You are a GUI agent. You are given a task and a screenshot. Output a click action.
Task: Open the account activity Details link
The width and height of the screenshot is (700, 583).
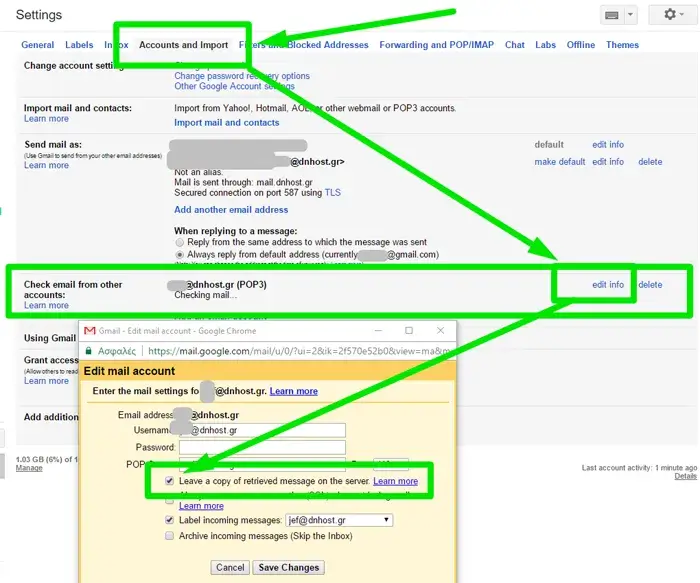pos(685,476)
